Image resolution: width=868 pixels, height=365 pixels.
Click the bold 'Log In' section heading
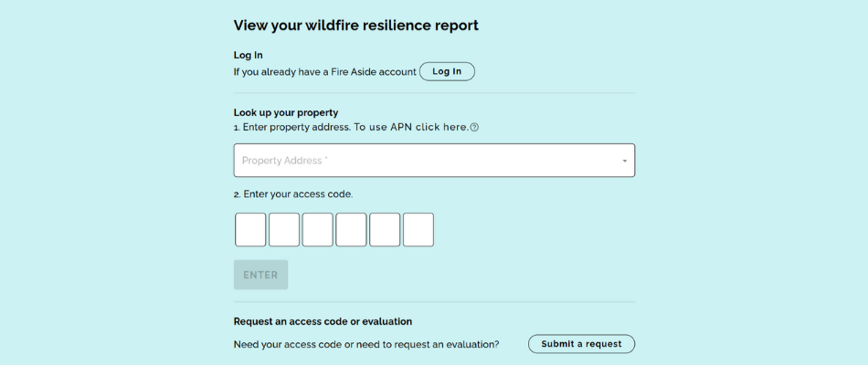(x=249, y=55)
